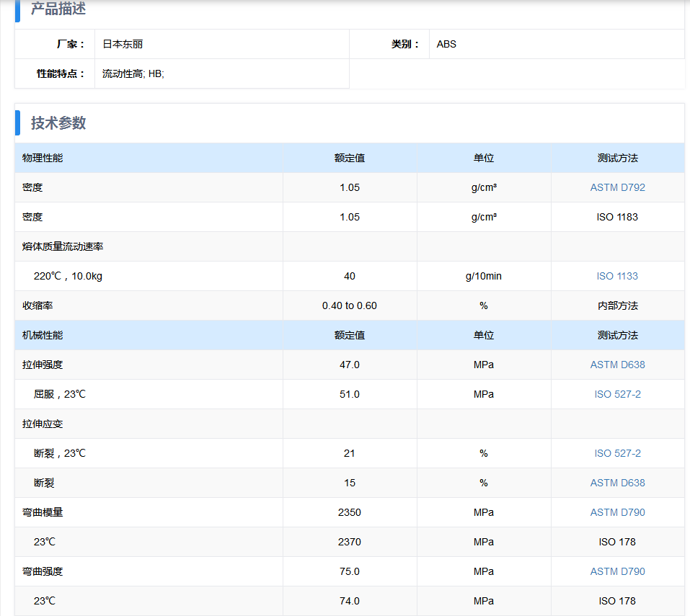Click the 机械性能 table header
This screenshot has height=616, width=690.
43,335
